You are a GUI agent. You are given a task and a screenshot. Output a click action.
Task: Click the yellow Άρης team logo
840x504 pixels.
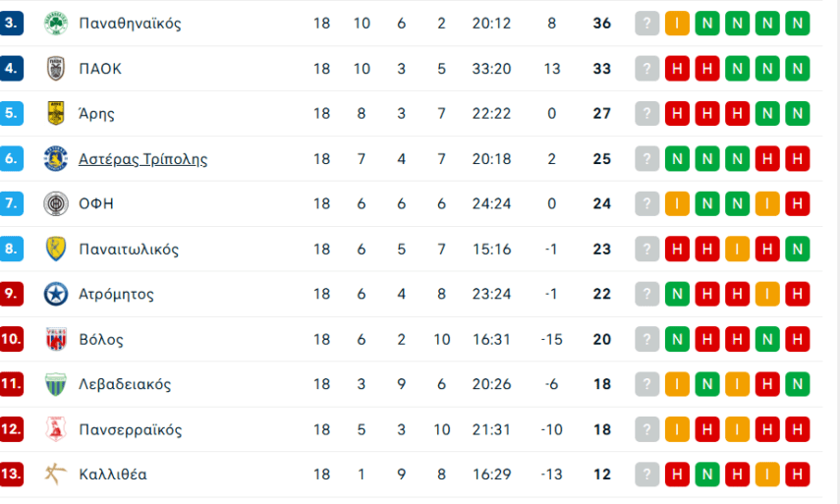click(x=55, y=113)
